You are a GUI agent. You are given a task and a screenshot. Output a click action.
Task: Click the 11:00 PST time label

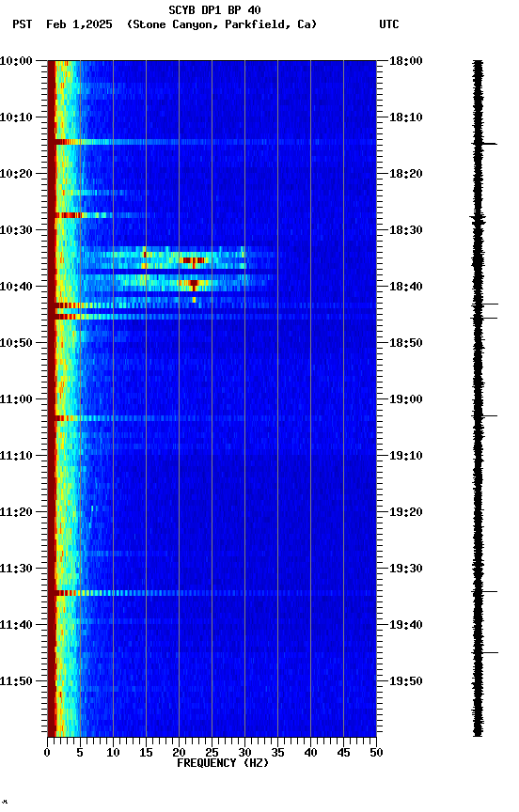pos(16,399)
